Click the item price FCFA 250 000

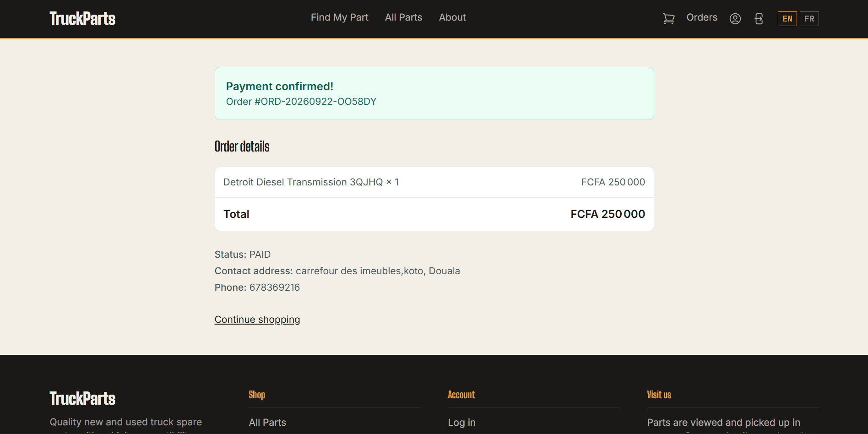pyautogui.click(x=613, y=182)
